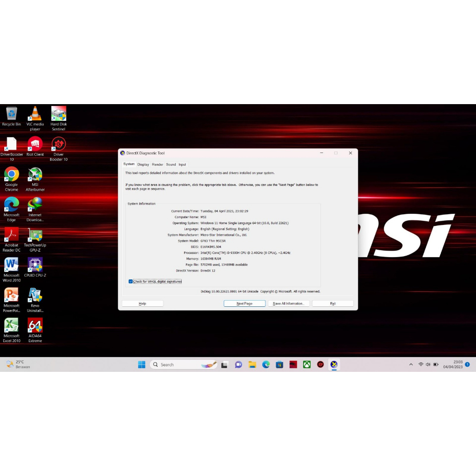Open the Sound tab in DirectX Diagnostic Tool

point(171,165)
